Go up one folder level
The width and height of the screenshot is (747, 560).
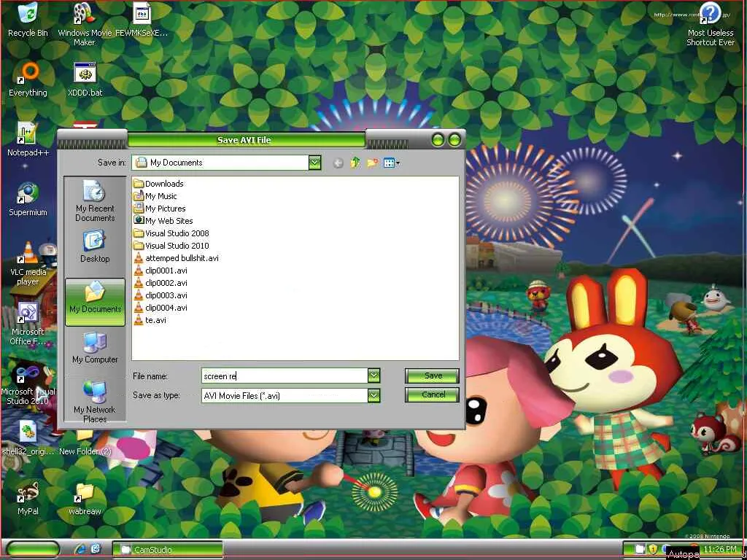click(355, 163)
